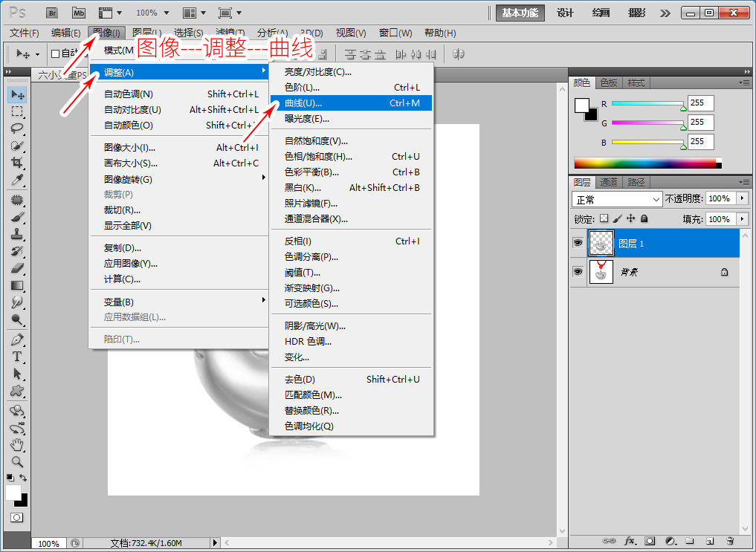Toggle lock all padlock icon
This screenshot has width=756, height=552.
[x=644, y=218]
